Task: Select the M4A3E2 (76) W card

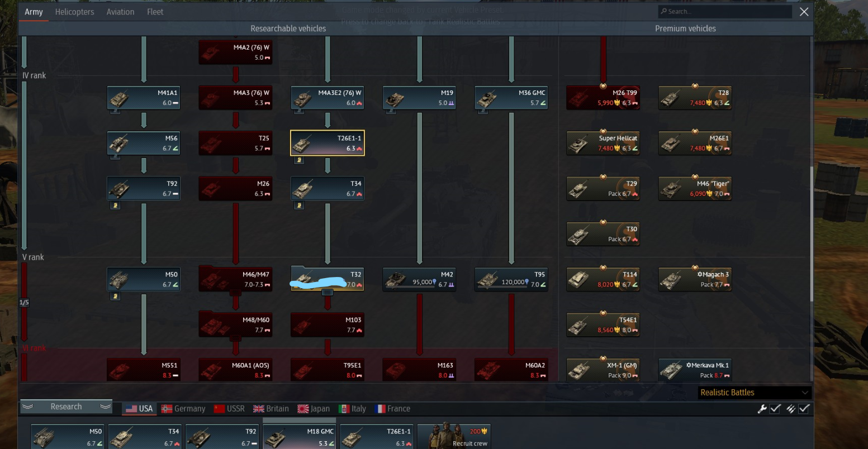Action: point(328,98)
